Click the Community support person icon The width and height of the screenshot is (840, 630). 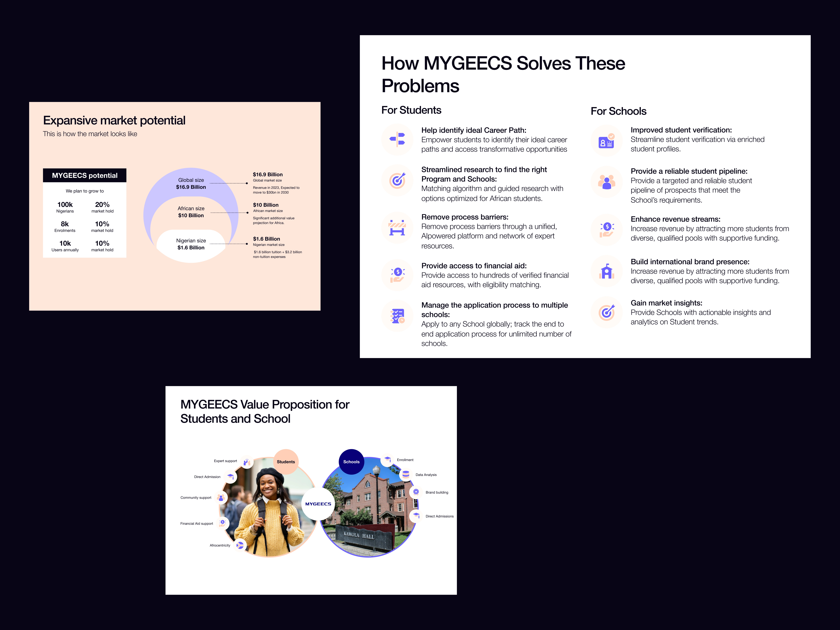click(221, 497)
